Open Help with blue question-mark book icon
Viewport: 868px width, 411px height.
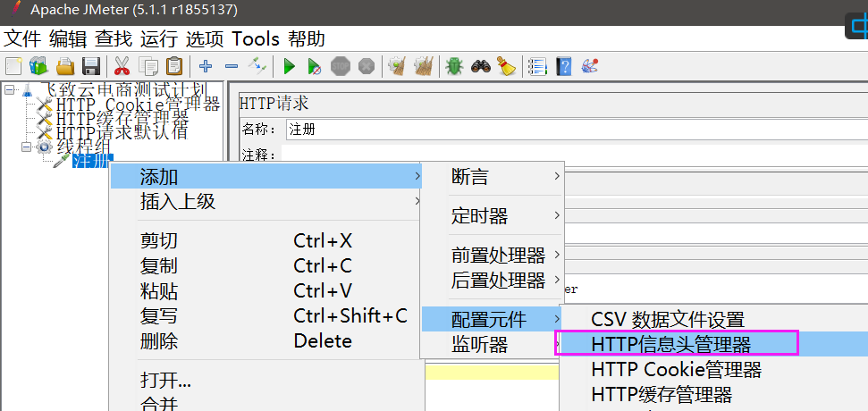click(x=563, y=67)
